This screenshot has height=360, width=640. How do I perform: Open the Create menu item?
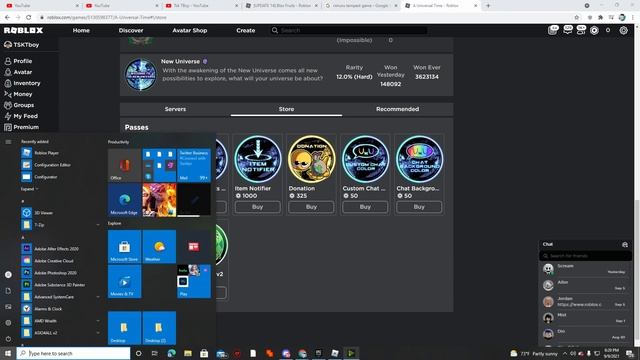point(246,31)
